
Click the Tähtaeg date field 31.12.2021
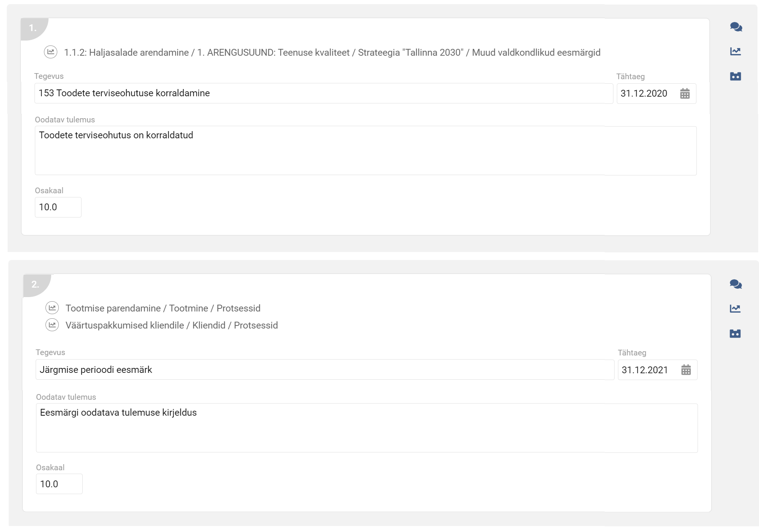pos(657,370)
